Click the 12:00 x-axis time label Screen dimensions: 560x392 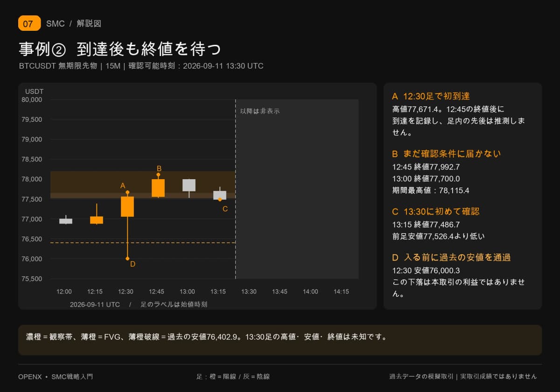64,292
